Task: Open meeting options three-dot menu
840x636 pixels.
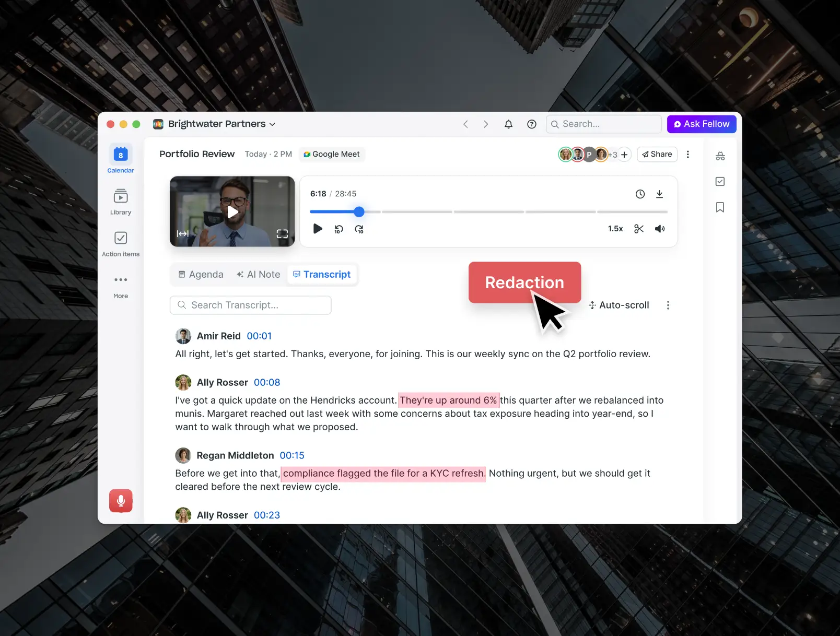Action: (x=688, y=155)
